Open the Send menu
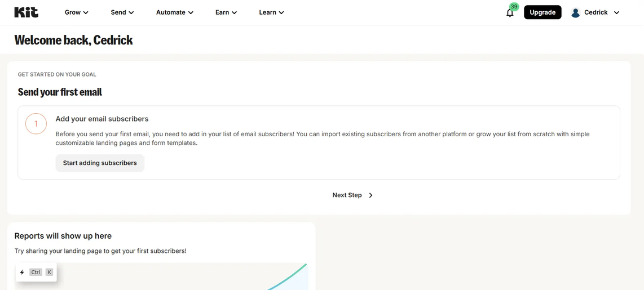This screenshot has height=290, width=644. 122,12
